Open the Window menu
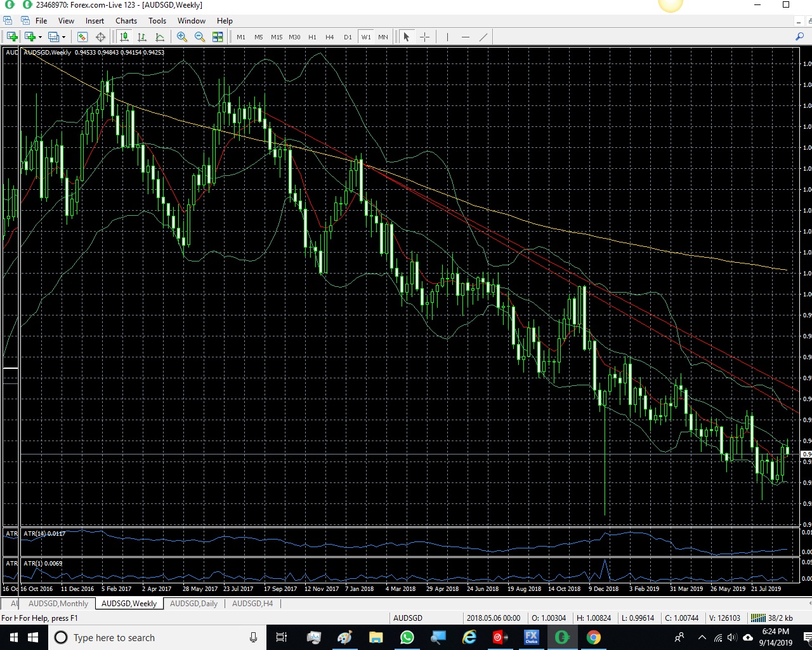This screenshot has width=812, height=650. tap(192, 21)
